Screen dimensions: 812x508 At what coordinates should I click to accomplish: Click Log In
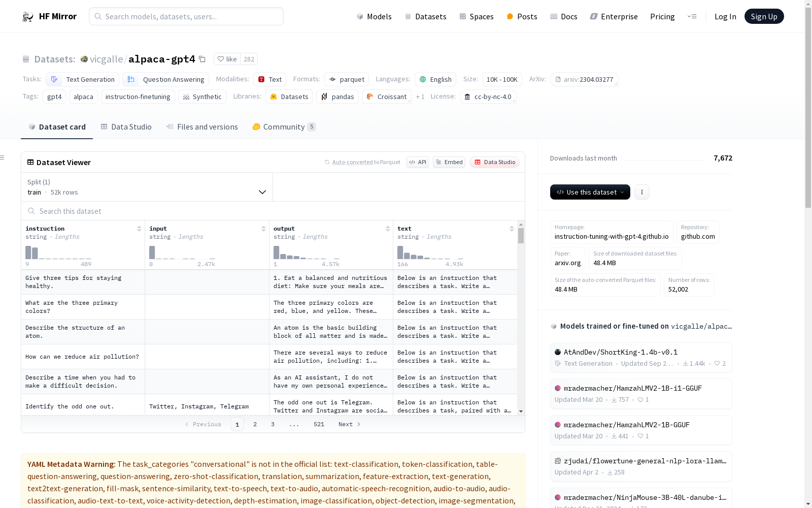click(x=725, y=16)
